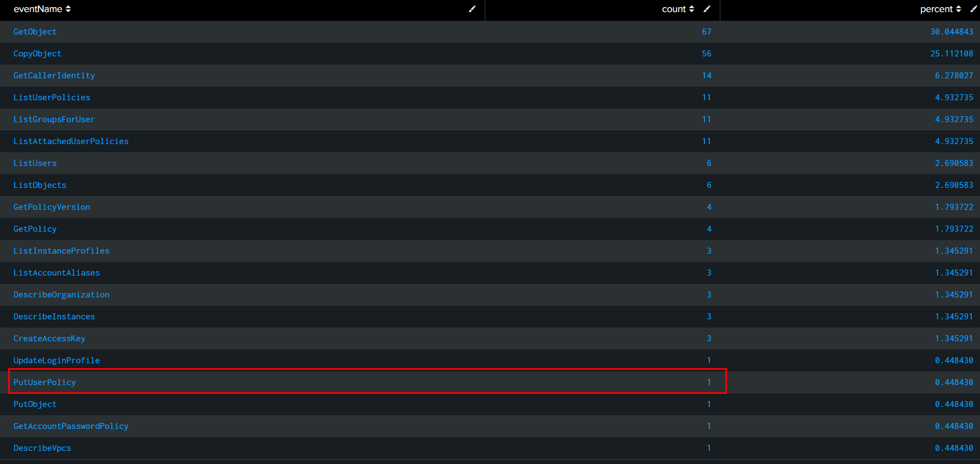Click percent value in PutUserPolicy row
Screen dimensions: 980x464
pos(954,382)
